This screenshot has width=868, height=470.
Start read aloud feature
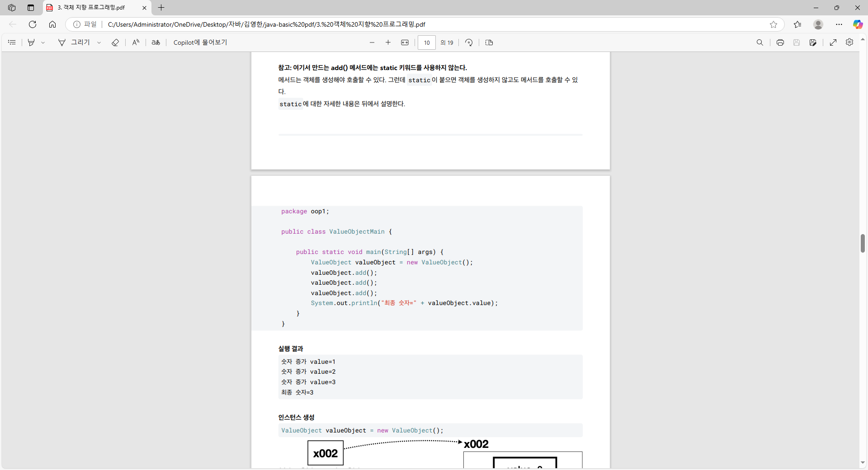136,42
